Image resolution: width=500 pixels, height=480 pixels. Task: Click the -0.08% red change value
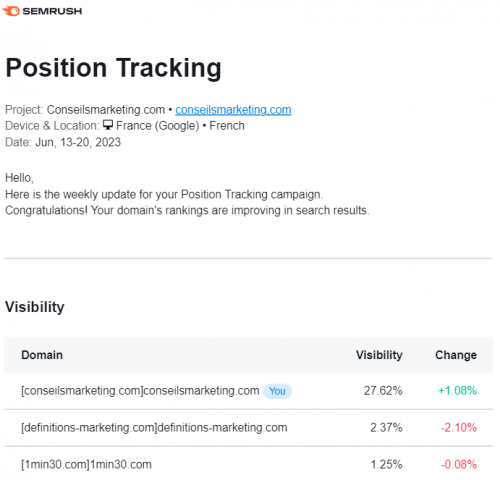(x=459, y=464)
